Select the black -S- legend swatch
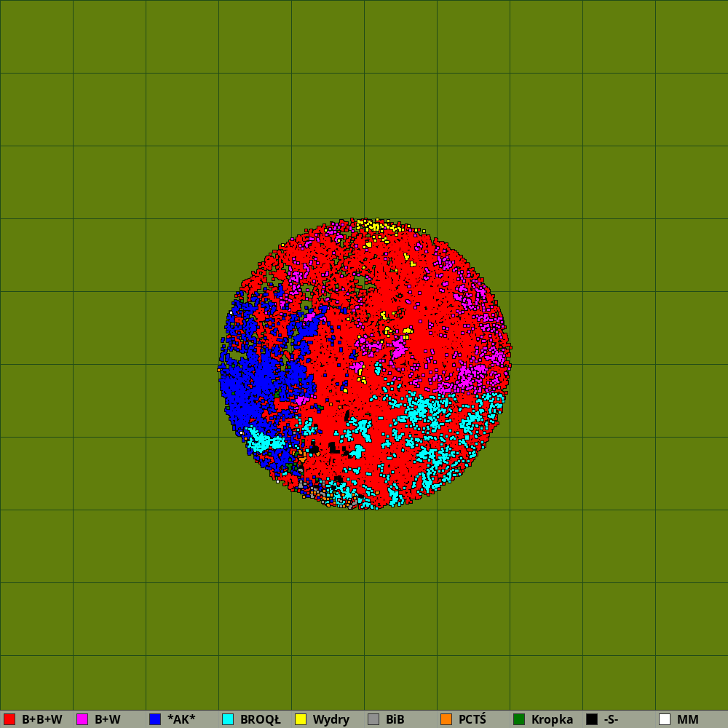Image resolution: width=728 pixels, height=728 pixels. (x=592, y=719)
